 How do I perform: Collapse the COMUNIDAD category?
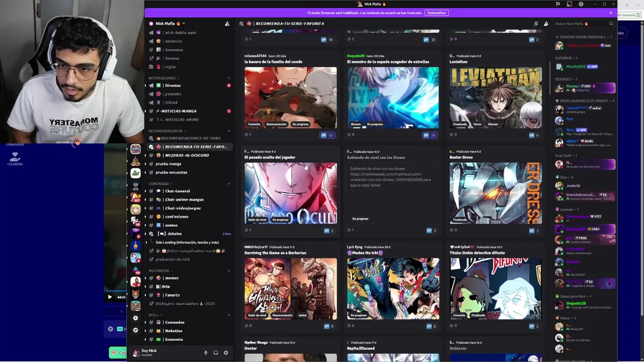tap(160, 184)
